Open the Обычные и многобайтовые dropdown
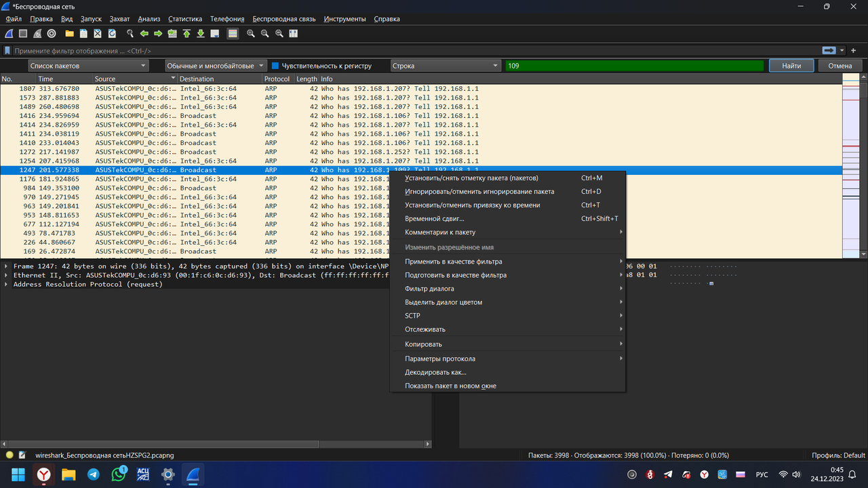868x488 pixels. (x=216, y=66)
